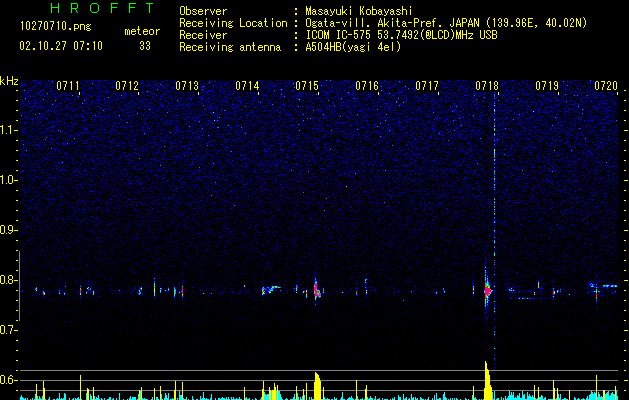The height and width of the screenshot is (400, 629).
Task: Click the Receiver label
Action: (x=203, y=35)
